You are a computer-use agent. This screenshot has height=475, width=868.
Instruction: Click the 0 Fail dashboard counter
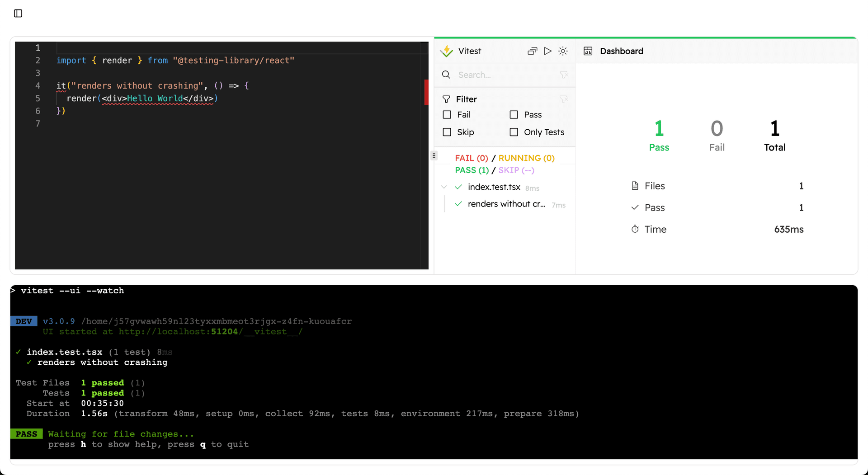[717, 135]
